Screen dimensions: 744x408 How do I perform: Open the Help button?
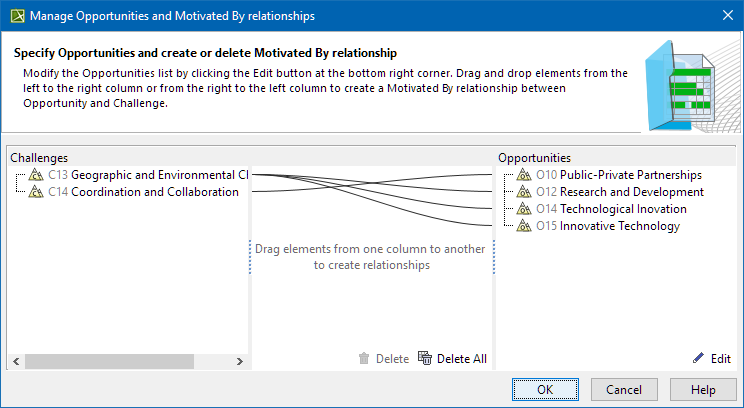coord(703,389)
